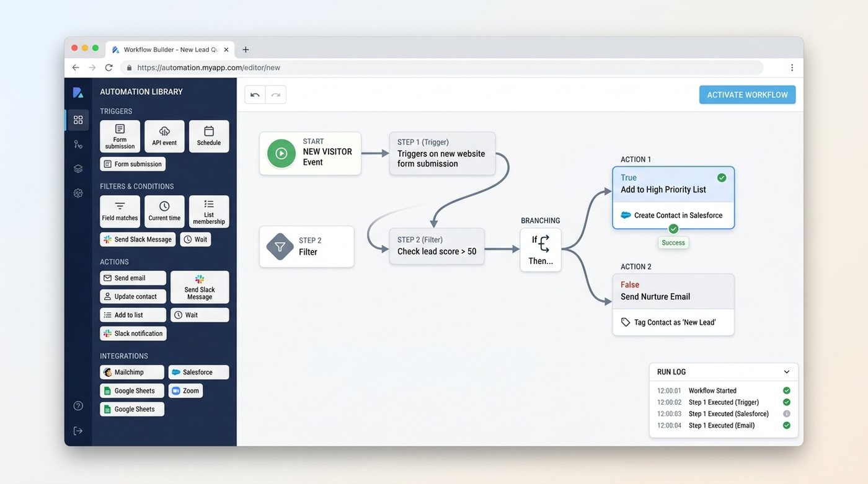Click the green play icon in START node

click(x=281, y=153)
